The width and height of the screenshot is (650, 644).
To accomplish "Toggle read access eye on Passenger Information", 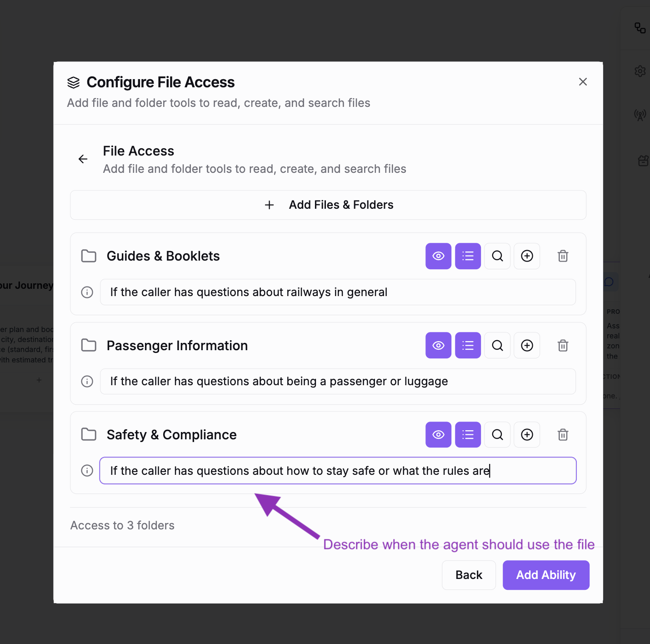I will 438,345.
